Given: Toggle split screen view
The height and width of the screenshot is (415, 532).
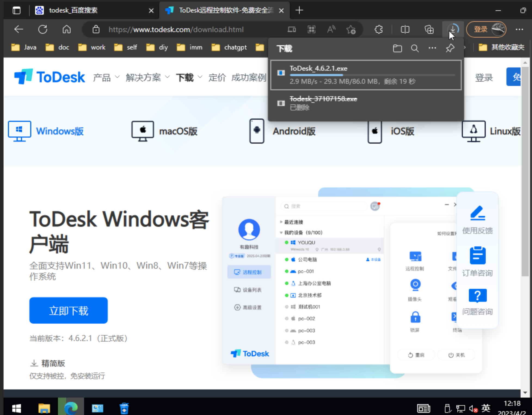Looking at the screenshot, I should pos(405,29).
